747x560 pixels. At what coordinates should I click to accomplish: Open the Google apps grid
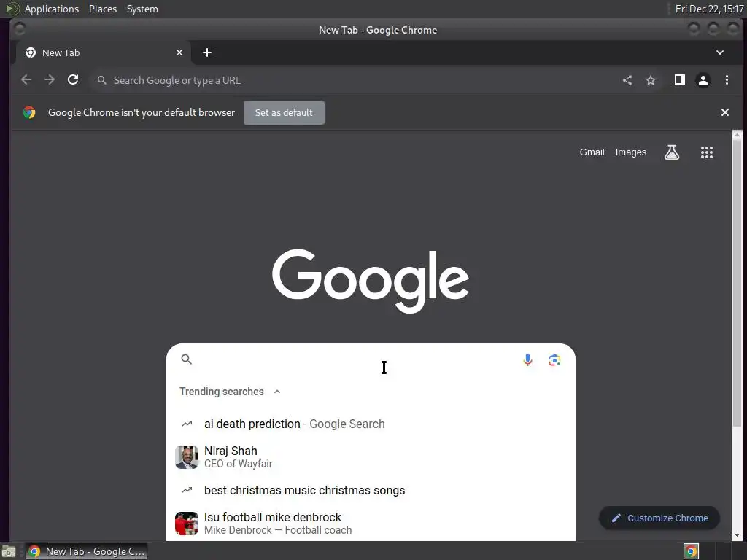coord(707,152)
